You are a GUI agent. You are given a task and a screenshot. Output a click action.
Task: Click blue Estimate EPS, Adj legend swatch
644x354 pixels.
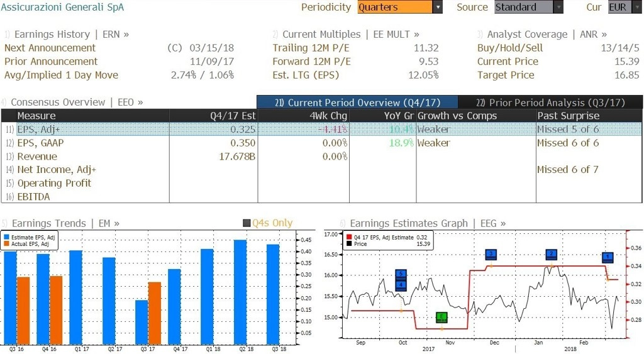coord(6,238)
